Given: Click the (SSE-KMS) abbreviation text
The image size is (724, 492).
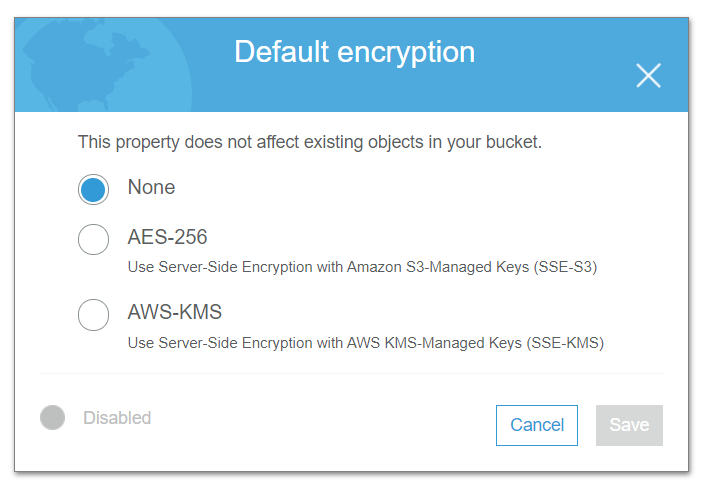Looking at the screenshot, I should pyautogui.click(x=565, y=343).
